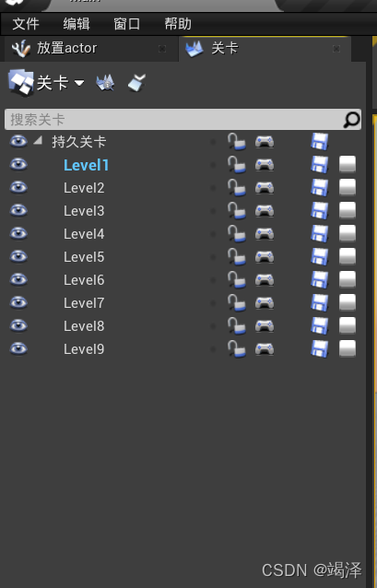Viewport: 377px width, 588px height.
Task: Toggle visibility of Level7
Action: (x=18, y=302)
